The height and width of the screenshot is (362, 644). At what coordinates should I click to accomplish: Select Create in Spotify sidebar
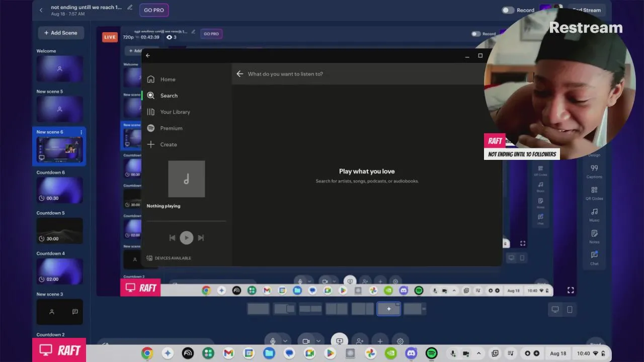(162, 144)
